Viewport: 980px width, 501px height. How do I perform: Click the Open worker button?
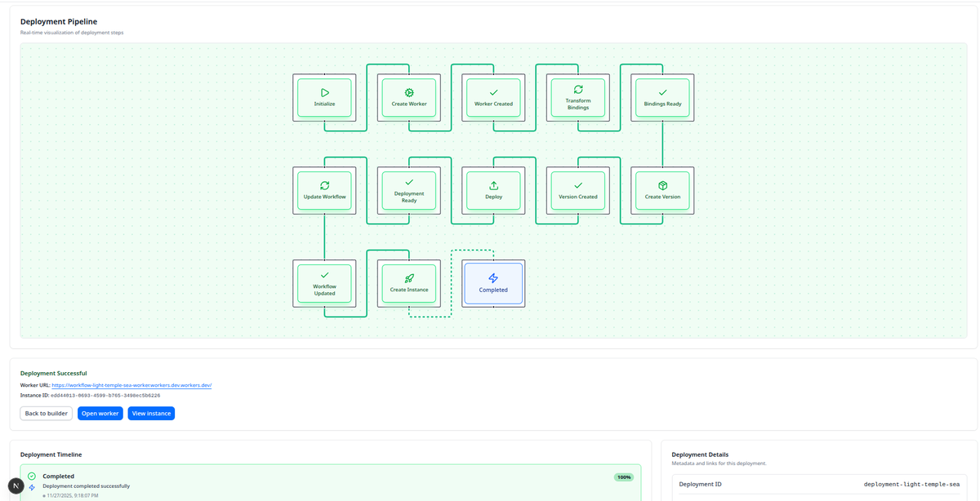click(100, 413)
